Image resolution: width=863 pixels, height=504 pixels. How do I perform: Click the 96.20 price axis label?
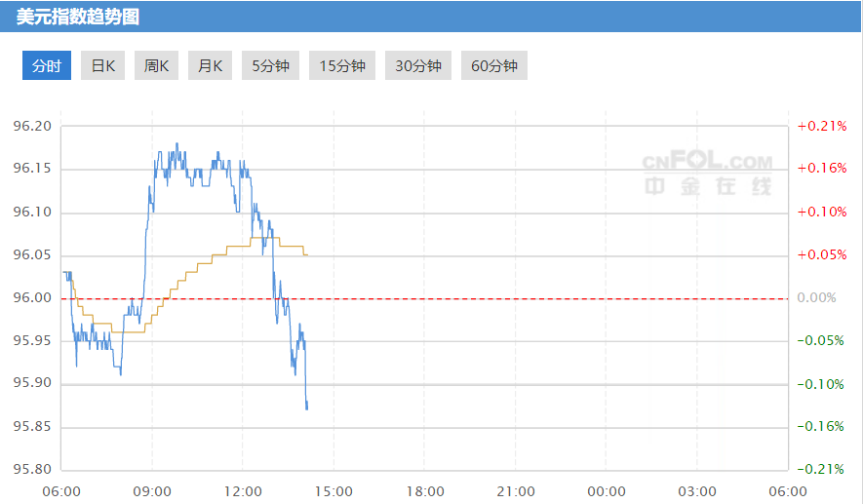pos(34,127)
